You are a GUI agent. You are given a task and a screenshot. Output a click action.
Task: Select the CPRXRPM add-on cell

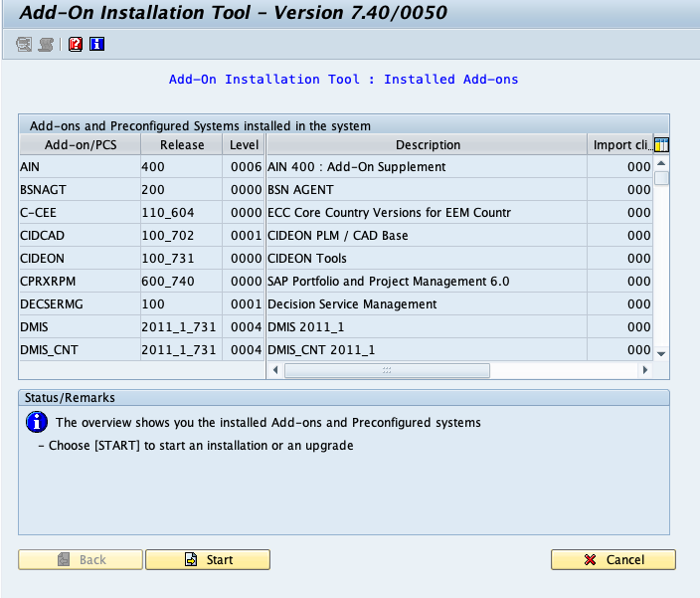click(81, 281)
